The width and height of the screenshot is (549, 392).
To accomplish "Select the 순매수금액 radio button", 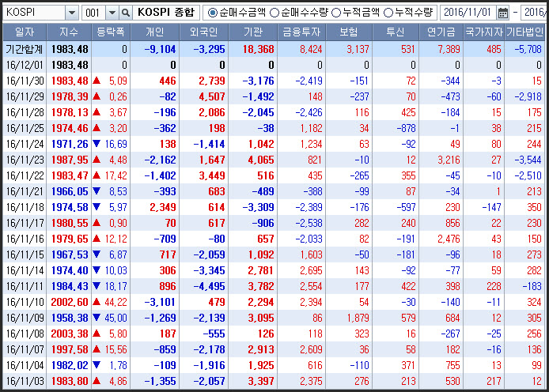I will coord(212,13).
